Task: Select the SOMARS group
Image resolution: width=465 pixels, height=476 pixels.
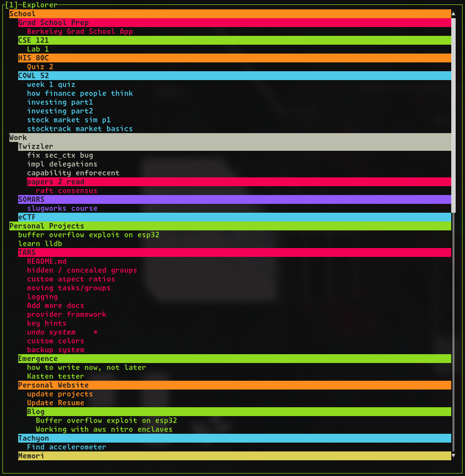Action: (235, 199)
